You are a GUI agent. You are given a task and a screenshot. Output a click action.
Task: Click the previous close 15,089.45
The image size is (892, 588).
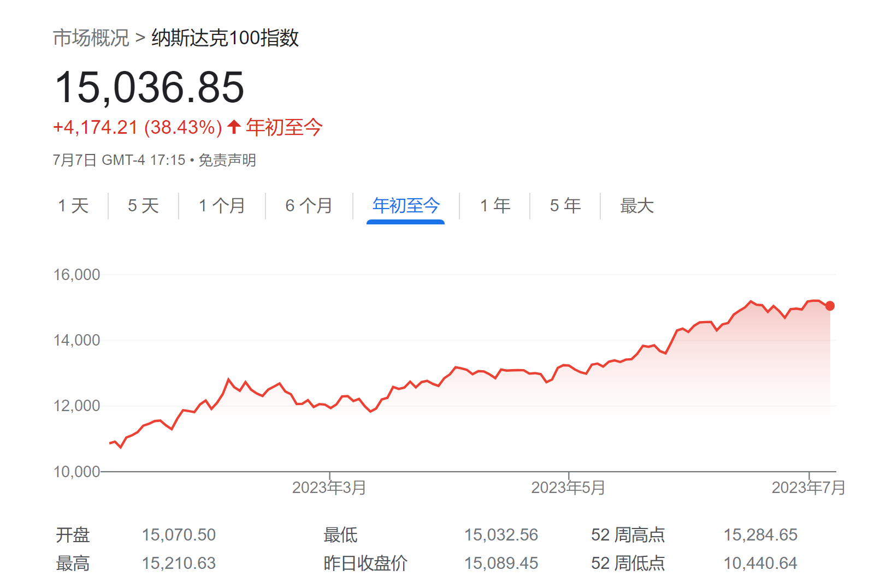pos(501,563)
